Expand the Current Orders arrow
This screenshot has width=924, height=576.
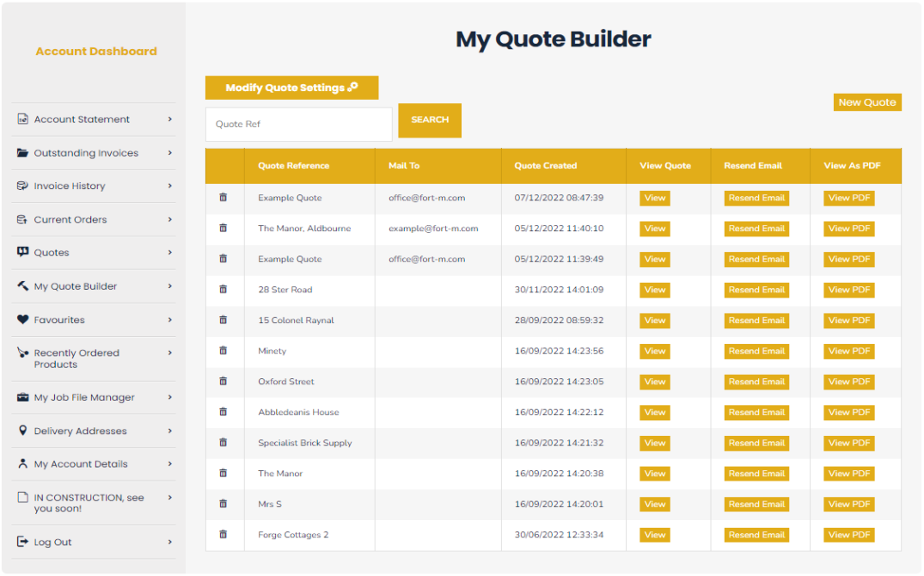point(170,219)
